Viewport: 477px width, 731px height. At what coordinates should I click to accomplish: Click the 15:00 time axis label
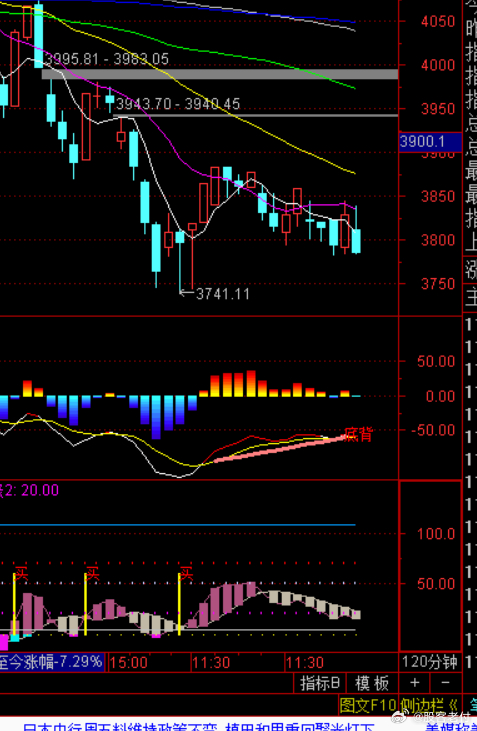tap(129, 662)
